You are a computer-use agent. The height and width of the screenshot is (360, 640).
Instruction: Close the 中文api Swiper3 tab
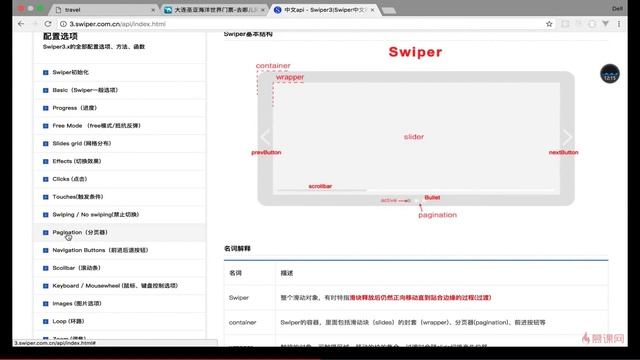[372, 9]
